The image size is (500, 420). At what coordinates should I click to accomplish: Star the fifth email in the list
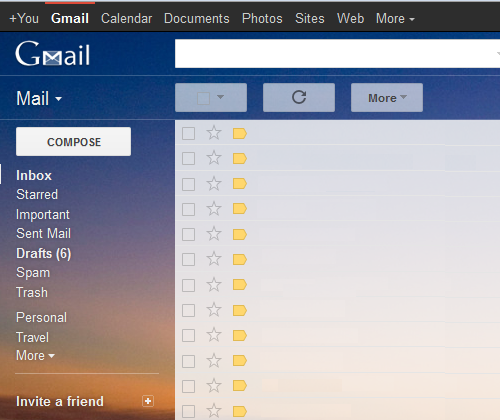click(214, 234)
